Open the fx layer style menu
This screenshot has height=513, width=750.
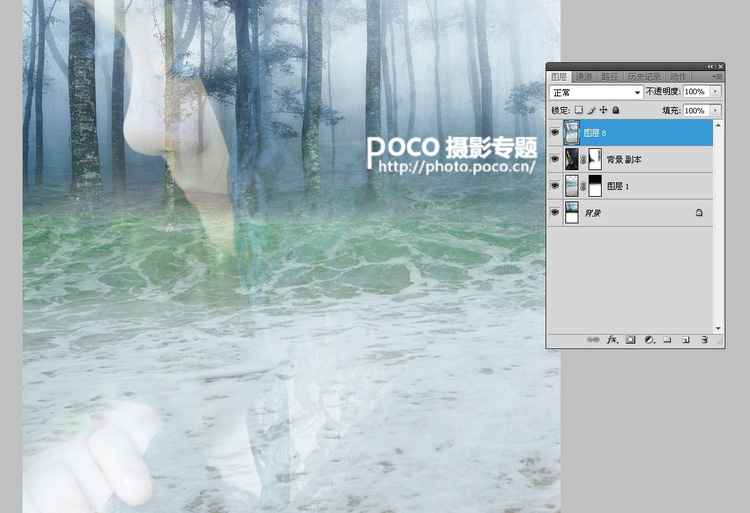611,340
